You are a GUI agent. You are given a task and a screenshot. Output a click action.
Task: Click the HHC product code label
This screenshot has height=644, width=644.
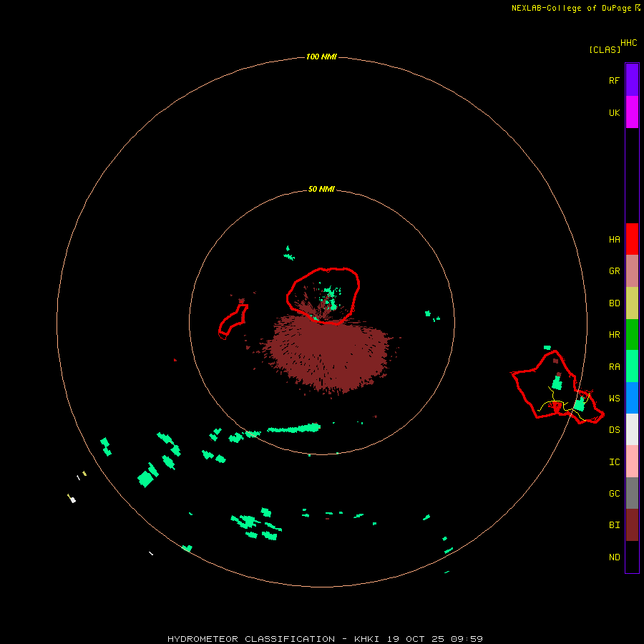[x=628, y=43]
